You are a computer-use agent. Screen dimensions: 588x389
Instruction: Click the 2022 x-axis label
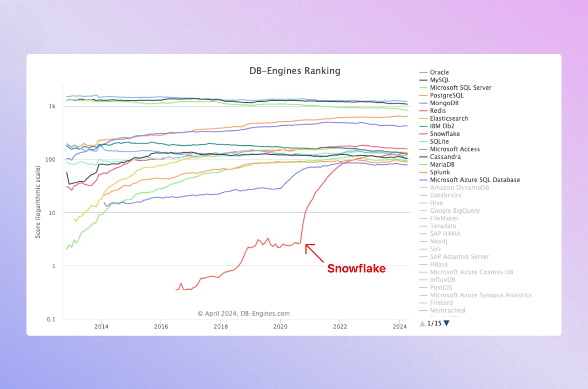point(340,326)
